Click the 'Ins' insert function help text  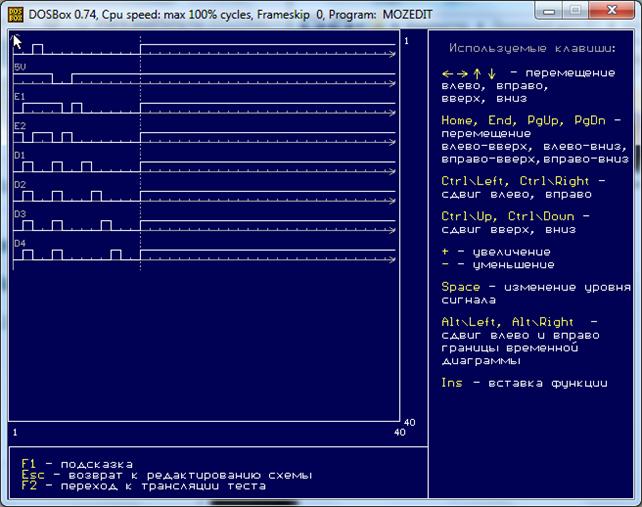pyautogui.click(x=524, y=383)
